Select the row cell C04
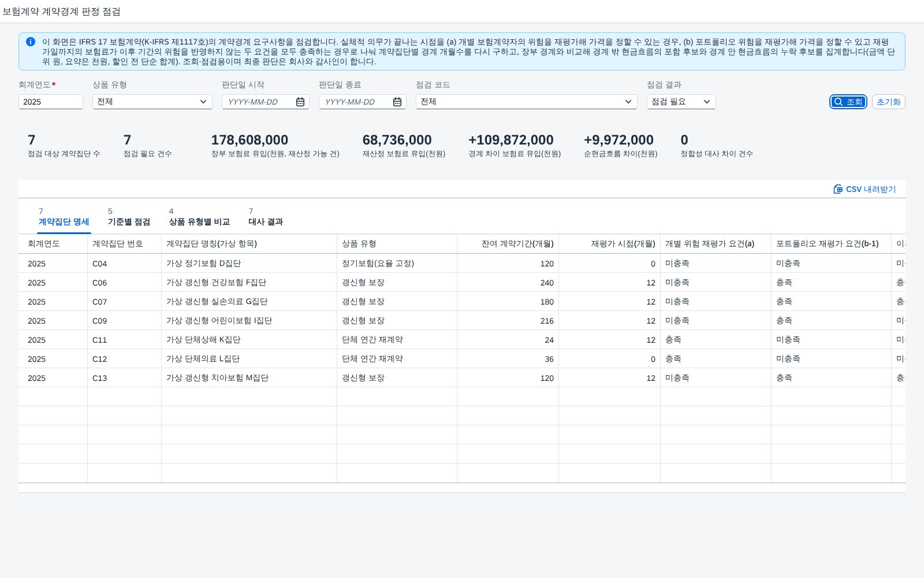The image size is (924, 578). point(124,264)
